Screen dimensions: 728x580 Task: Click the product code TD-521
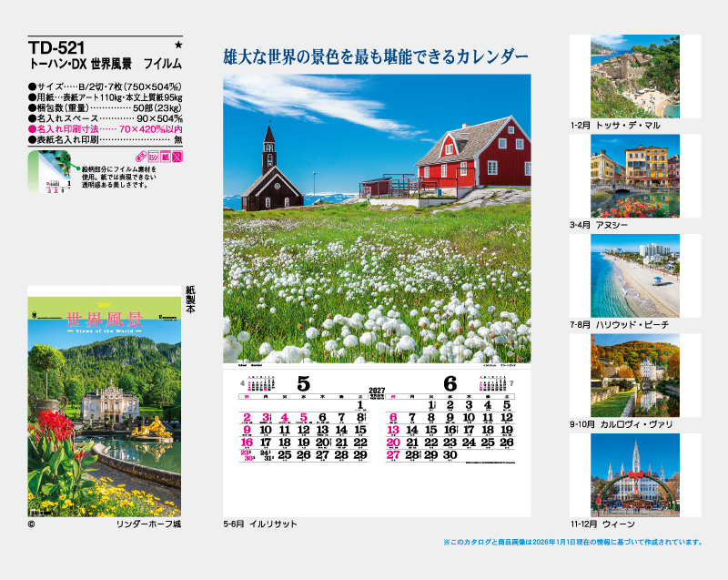tap(56, 48)
